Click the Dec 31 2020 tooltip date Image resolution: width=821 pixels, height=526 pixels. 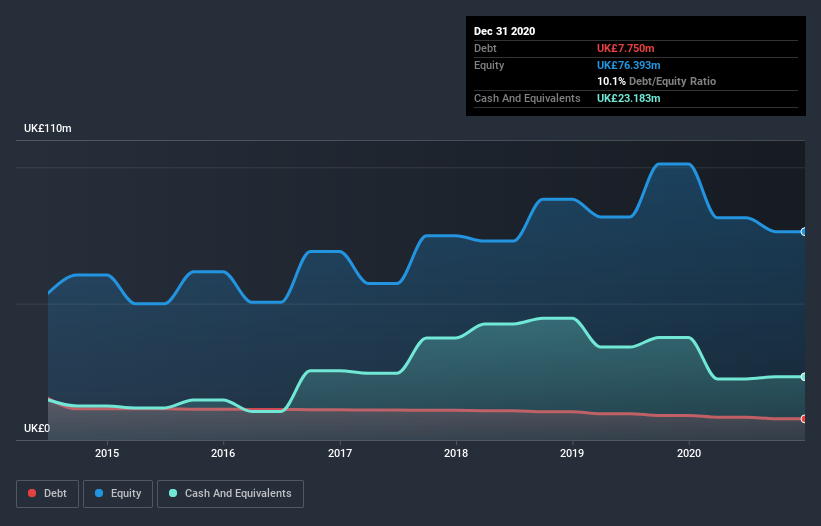(504, 31)
